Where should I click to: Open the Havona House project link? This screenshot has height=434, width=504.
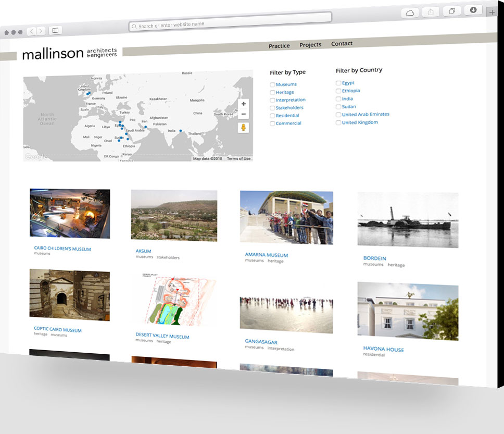pyautogui.click(x=383, y=350)
